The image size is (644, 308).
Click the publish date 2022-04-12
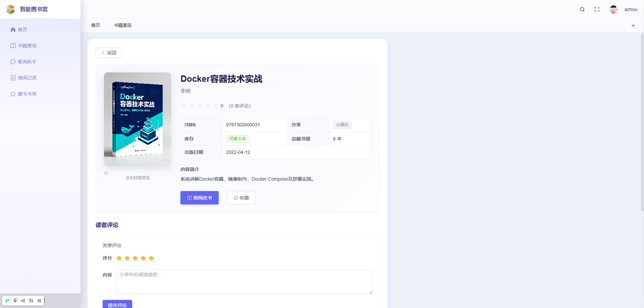click(x=238, y=152)
